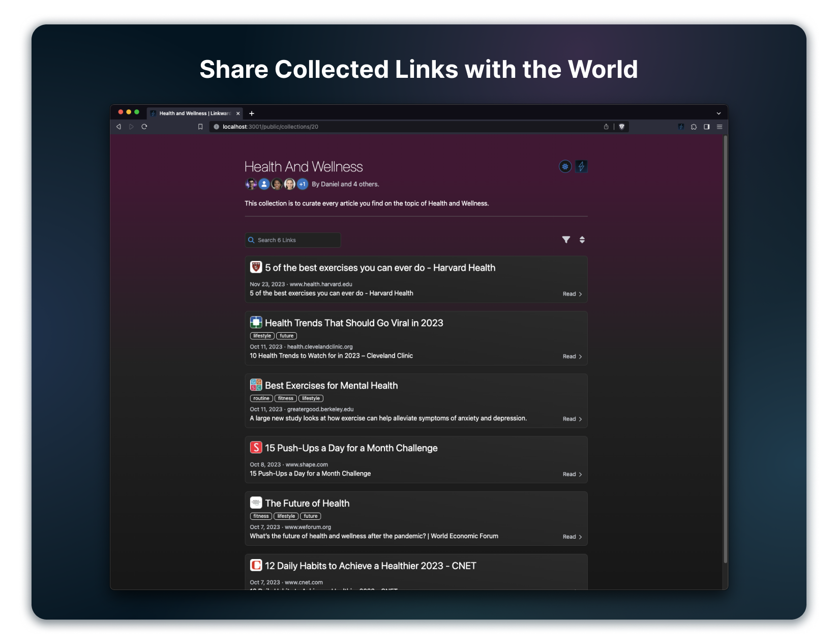
Task: Open the browser hamburger menu
Action: point(720,127)
